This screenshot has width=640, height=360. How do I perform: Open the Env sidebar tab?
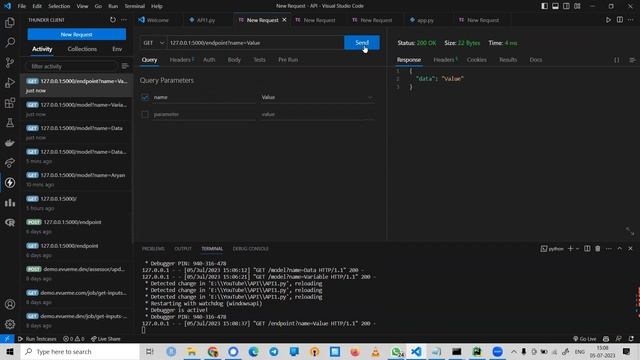[117, 49]
